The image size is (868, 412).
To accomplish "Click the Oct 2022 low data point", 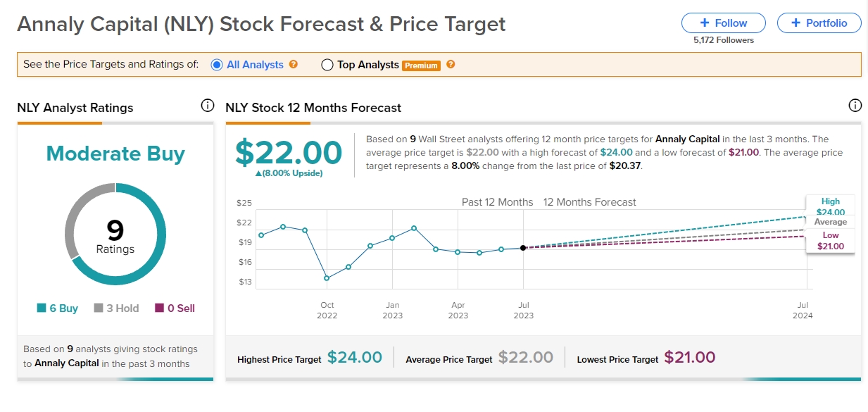I will (327, 278).
